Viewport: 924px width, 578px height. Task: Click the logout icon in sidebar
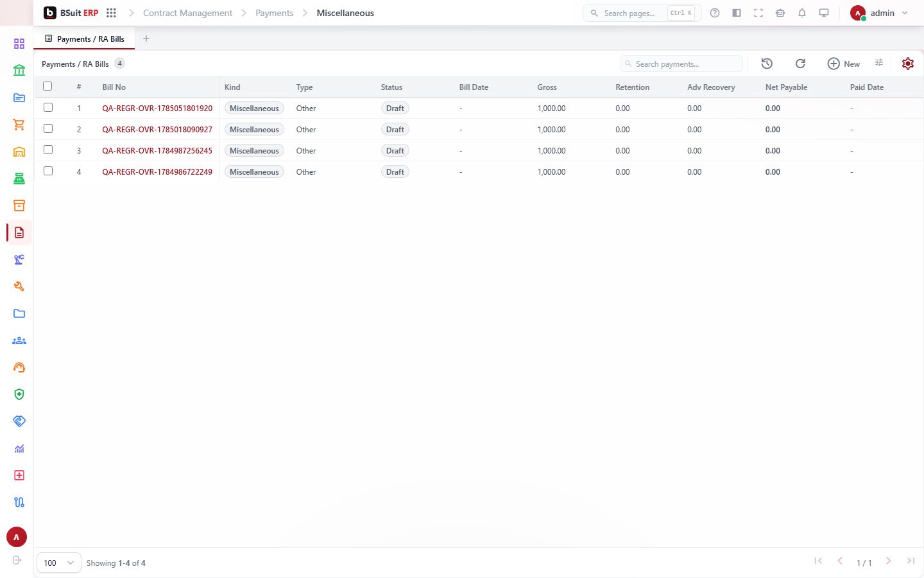tap(17, 560)
